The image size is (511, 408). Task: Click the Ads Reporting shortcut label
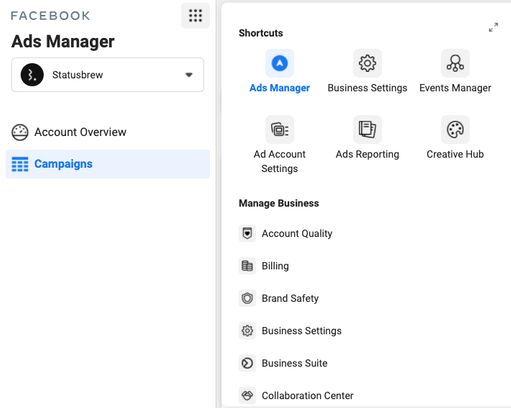click(x=367, y=154)
